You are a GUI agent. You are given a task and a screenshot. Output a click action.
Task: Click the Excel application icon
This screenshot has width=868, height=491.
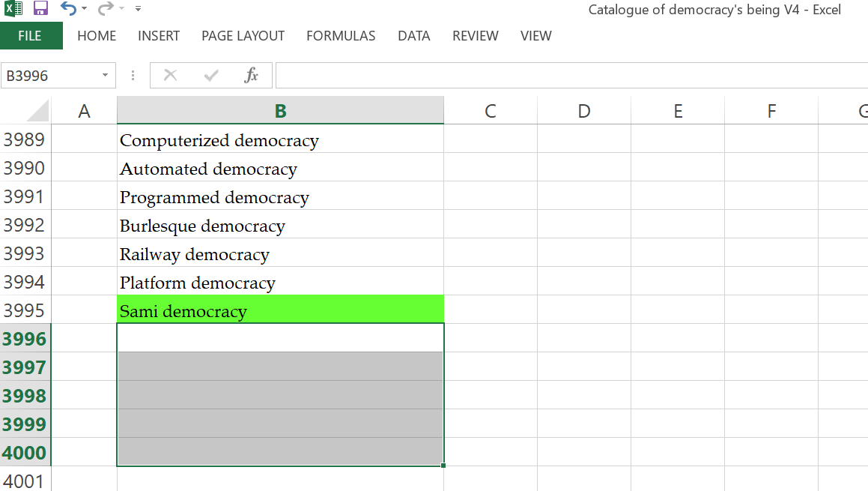tap(13, 8)
